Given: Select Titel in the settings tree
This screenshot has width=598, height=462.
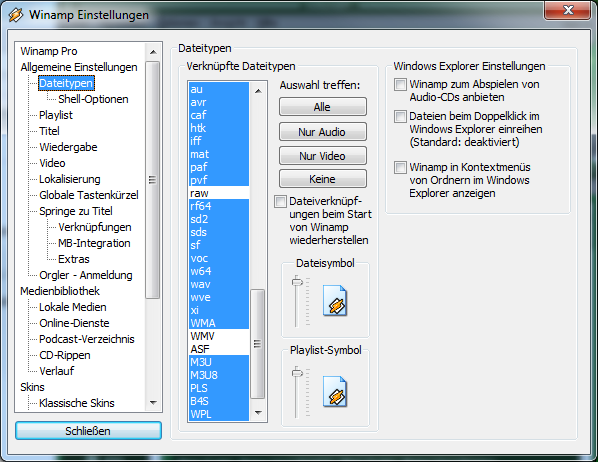Looking at the screenshot, I should pos(49,131).
